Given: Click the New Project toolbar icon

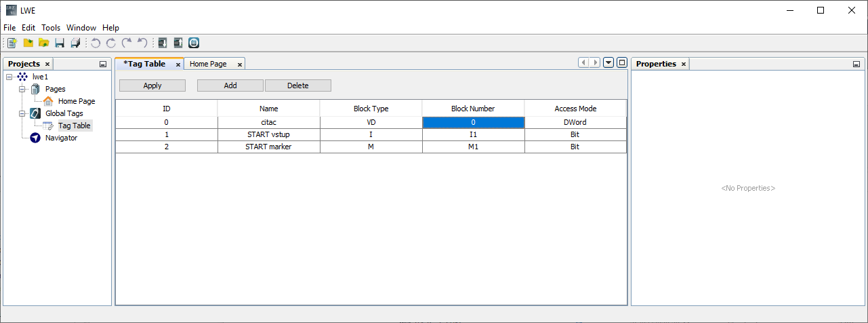Looking at the screenshot, I should pyautogui.click(x=12, y=43).
